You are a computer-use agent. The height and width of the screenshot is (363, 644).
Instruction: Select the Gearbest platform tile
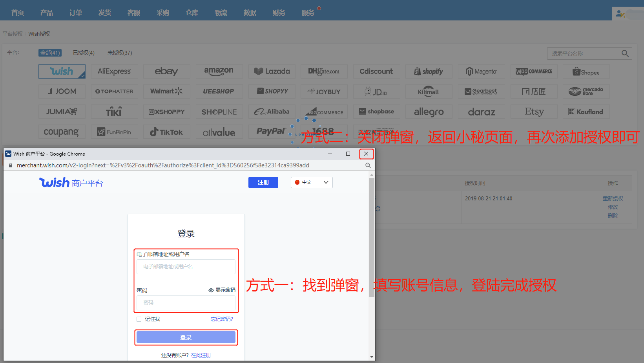pyautogui.click(x=482, y=92)
